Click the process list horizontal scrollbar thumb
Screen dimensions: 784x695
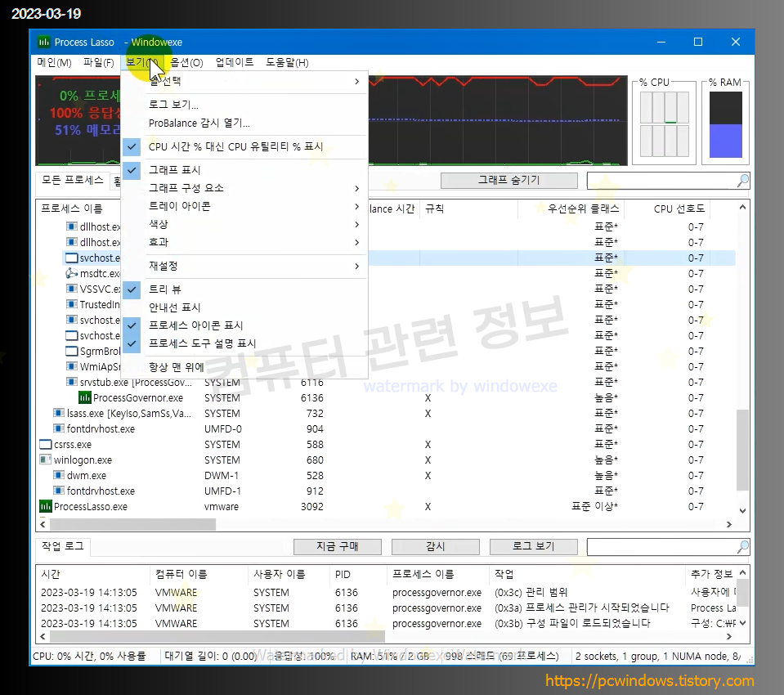click(132, 524)
